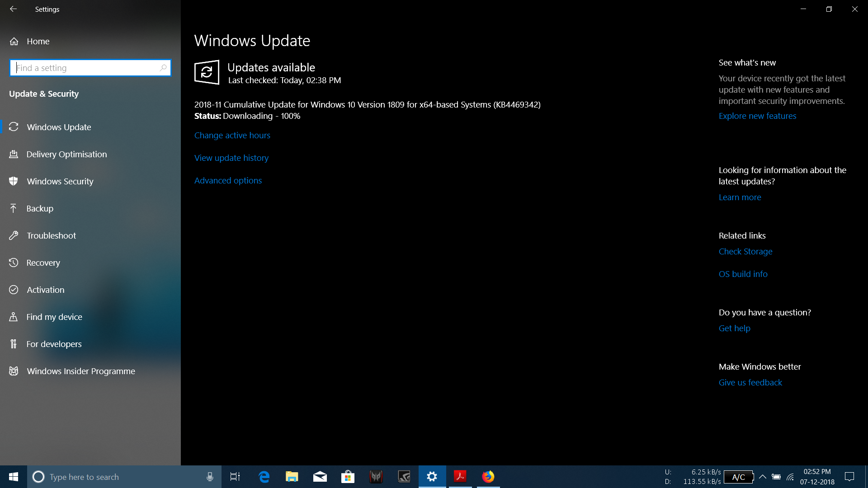Click the A/C battery toolbar indicator

[x=739, y=477]
